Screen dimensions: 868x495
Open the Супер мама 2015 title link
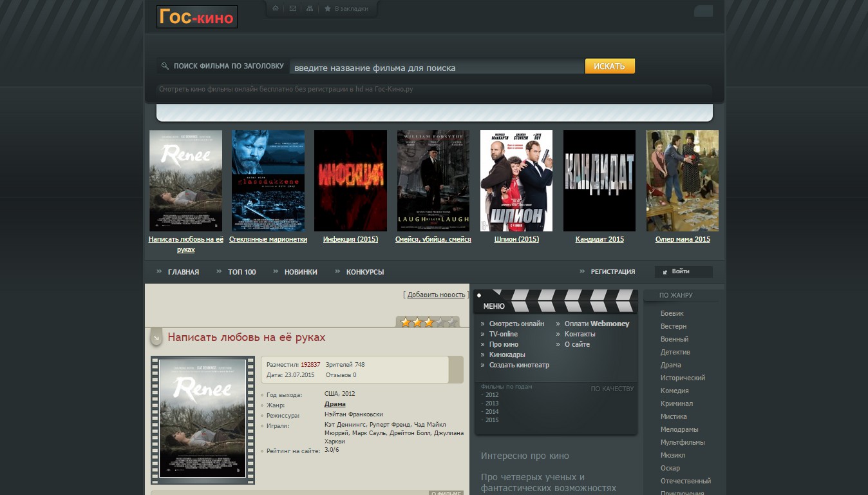point(683,239)
